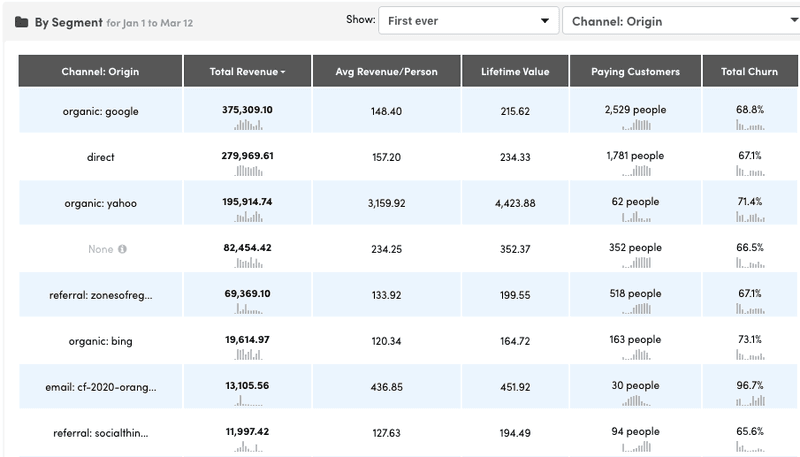Image resolution: width=800 pixels, height=457 pixels.
Task: Open the First ever dropdown
Action: tap(468, 21)
